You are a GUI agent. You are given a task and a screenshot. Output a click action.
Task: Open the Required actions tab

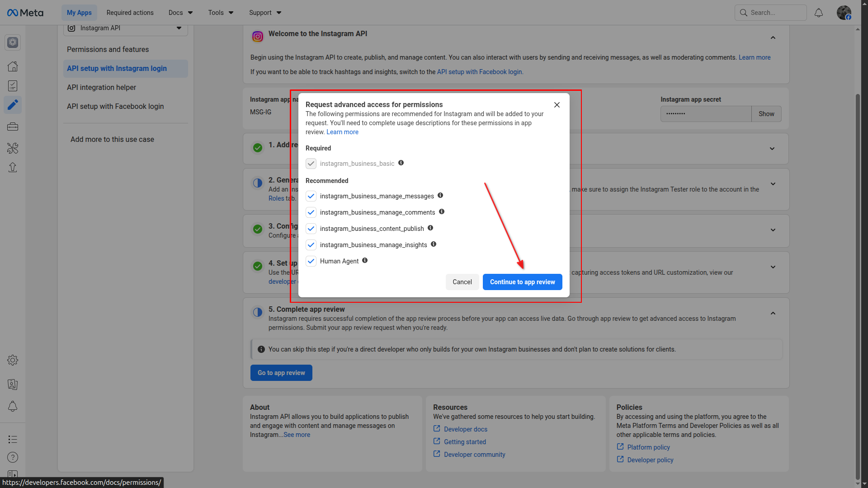[x=130, y=13]
